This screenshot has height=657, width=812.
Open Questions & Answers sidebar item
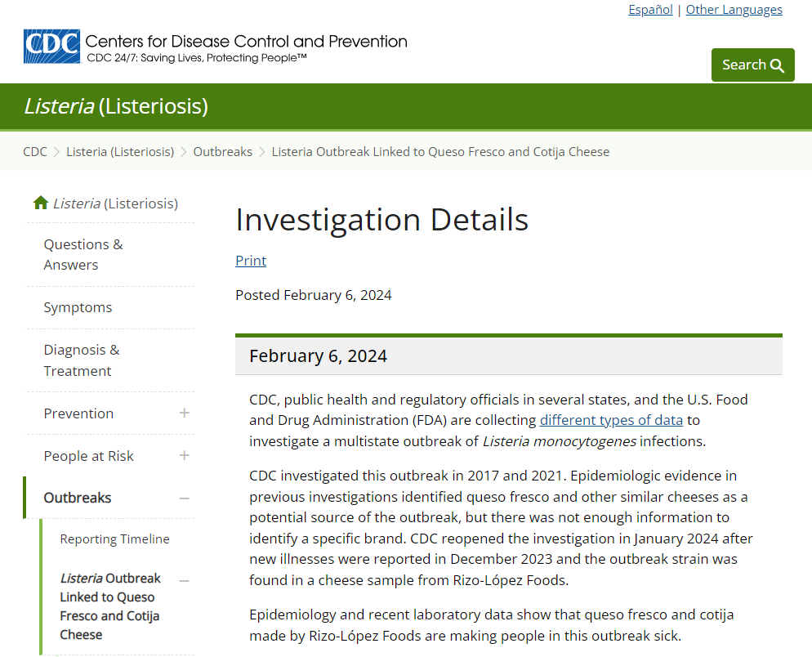(x=83, y=254)
